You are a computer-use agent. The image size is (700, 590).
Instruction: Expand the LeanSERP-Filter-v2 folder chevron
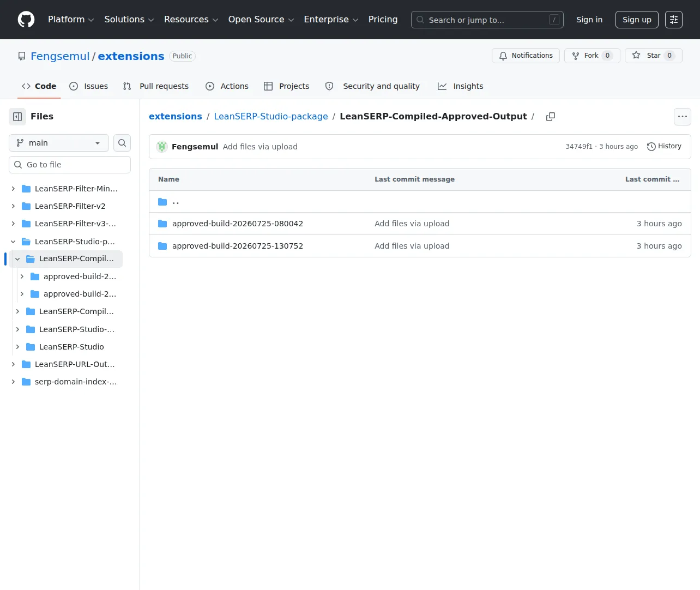pyautogui.click(x=13, y=206)
